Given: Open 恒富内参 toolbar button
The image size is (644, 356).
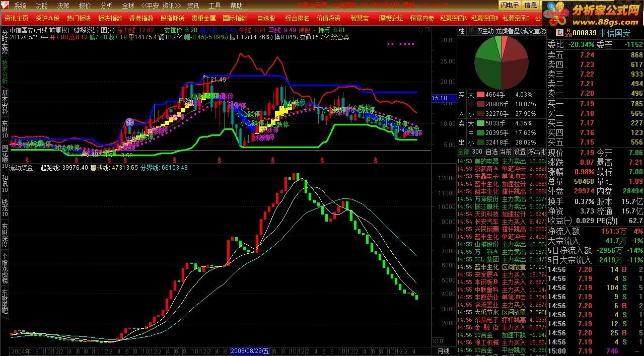Looking at the screenshot, I should [422, 18].
